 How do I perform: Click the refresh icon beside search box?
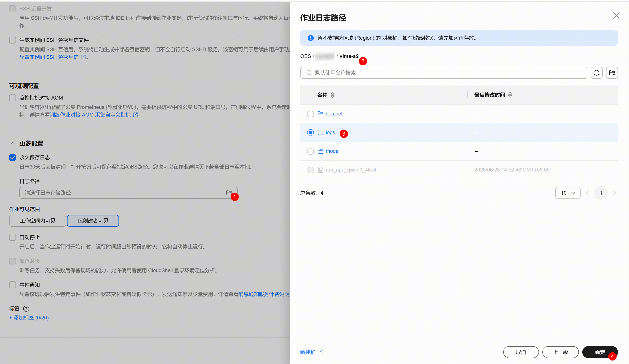tap(597, 73)
